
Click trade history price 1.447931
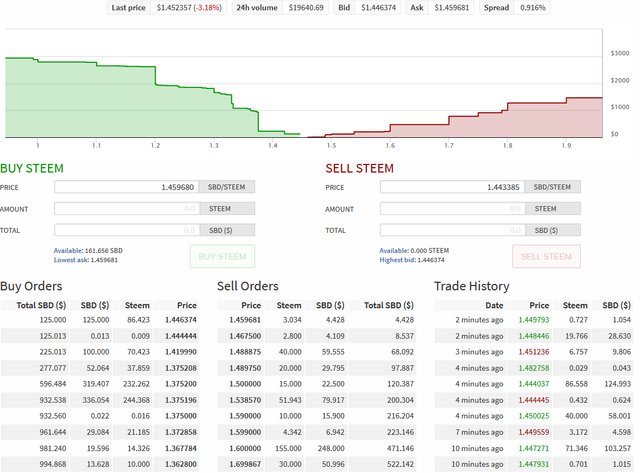(x=533, y=464)
